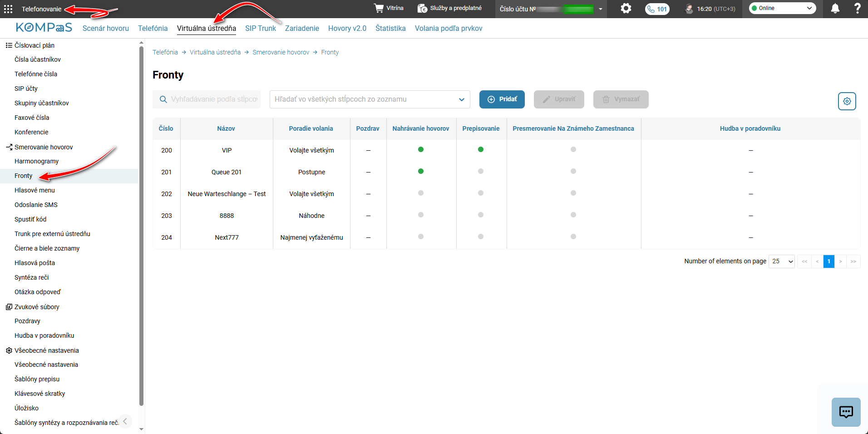Open the Online status dropdown
Screen dimensions: 868x434
[782, 8]
